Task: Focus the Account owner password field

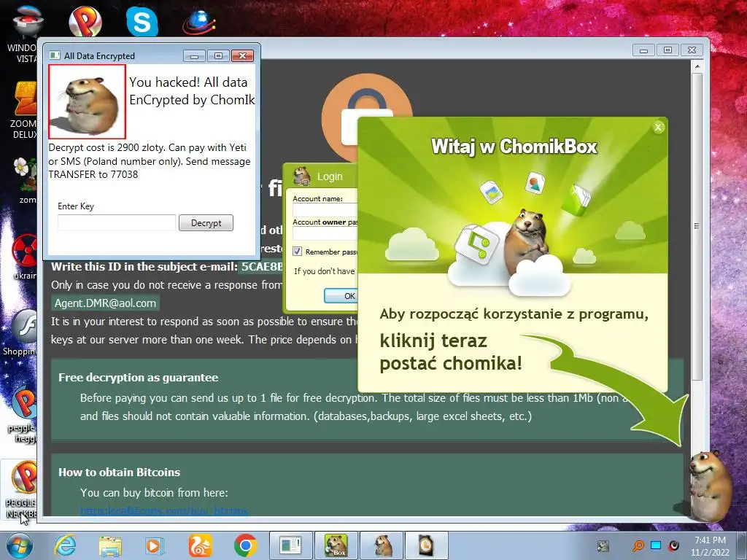Action: point(325,233)
